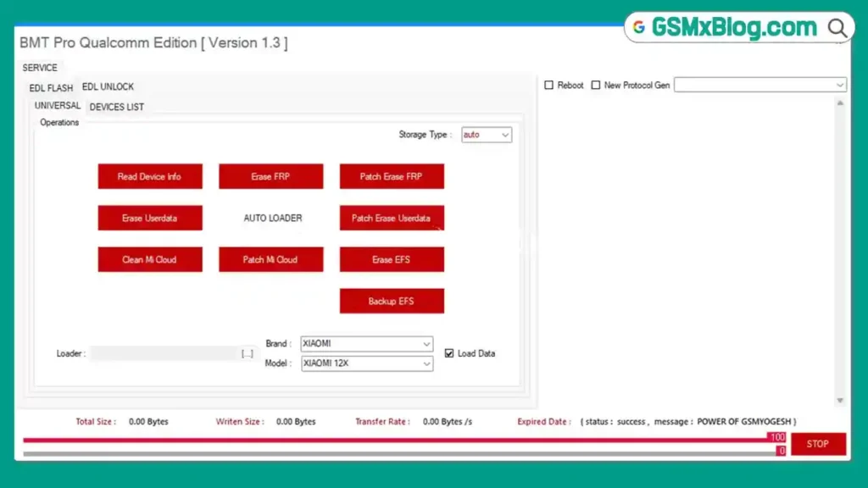868x488 pixels.
Task: Click the log panel scroll down arrow
Action: pyautogui.click(x=840, y=401)
